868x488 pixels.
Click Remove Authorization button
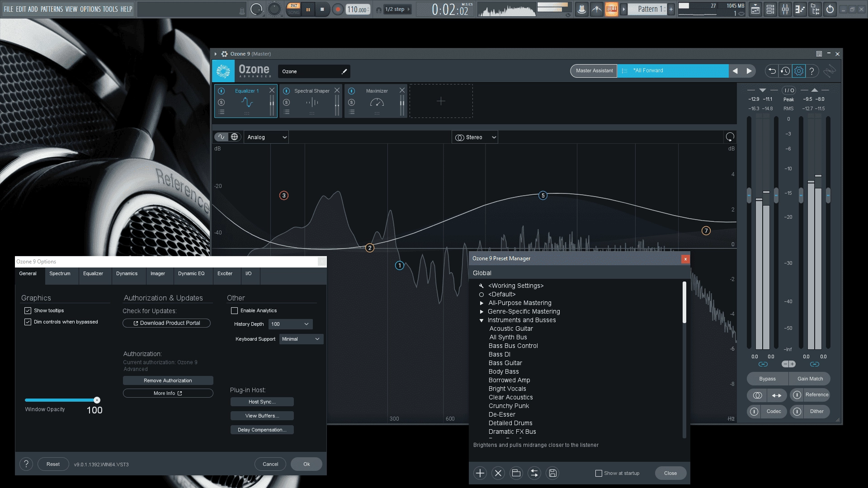[x=168, y=381]
